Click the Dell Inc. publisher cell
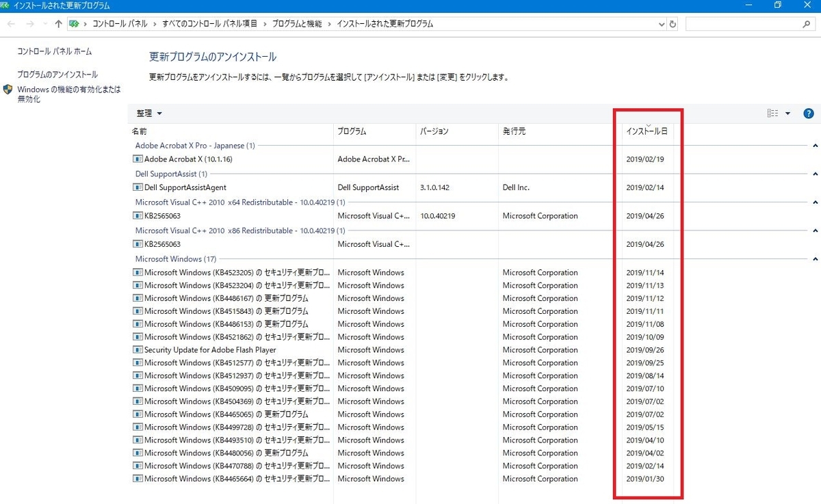 pos(516,187)
